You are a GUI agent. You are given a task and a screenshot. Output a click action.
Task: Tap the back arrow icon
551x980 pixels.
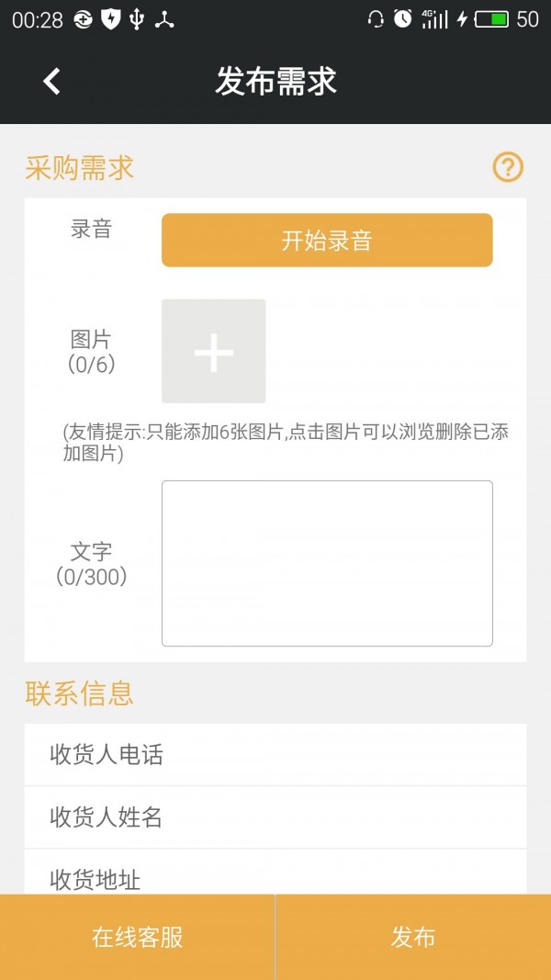51,81
